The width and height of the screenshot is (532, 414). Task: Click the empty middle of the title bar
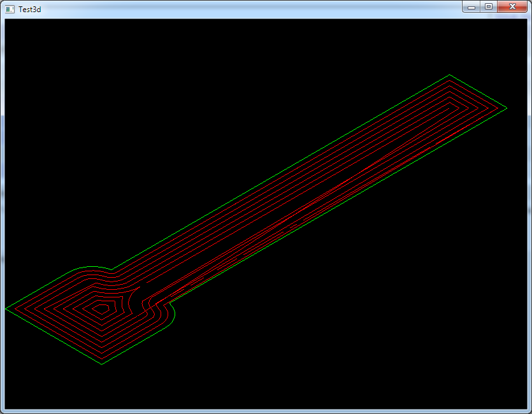tap(255, 9)
